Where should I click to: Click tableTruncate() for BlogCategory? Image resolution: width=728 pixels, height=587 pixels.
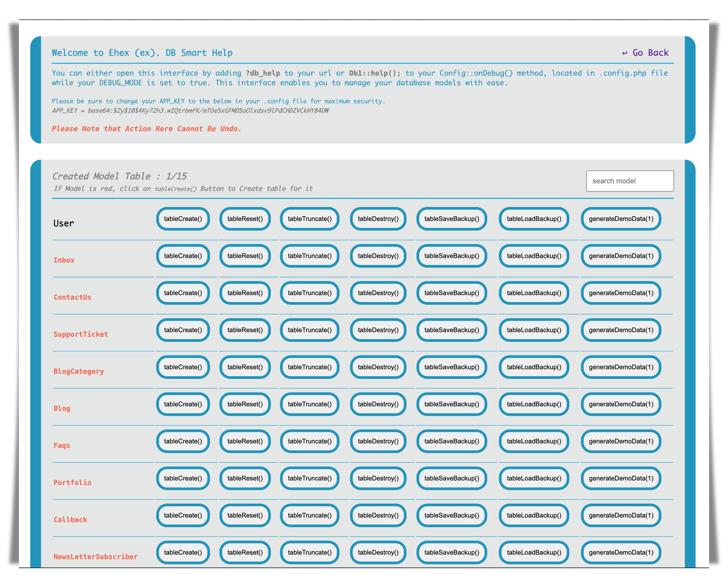(x=310, y=367)
